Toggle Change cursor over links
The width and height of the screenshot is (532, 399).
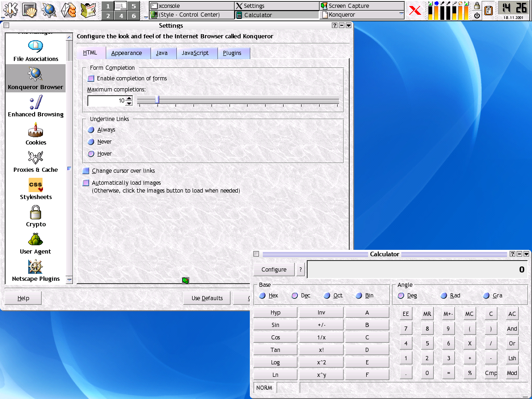click(x=86, y=171)
